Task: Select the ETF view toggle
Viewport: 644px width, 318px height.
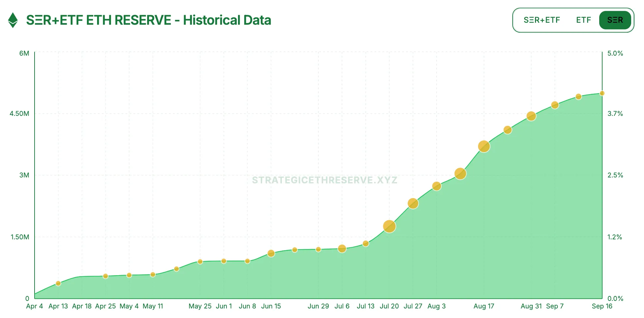Action: click(583, 20)
